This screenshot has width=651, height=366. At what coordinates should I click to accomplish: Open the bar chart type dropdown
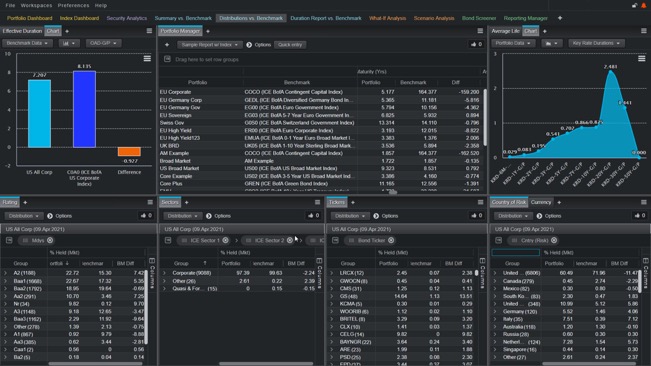tap(69, 43)
